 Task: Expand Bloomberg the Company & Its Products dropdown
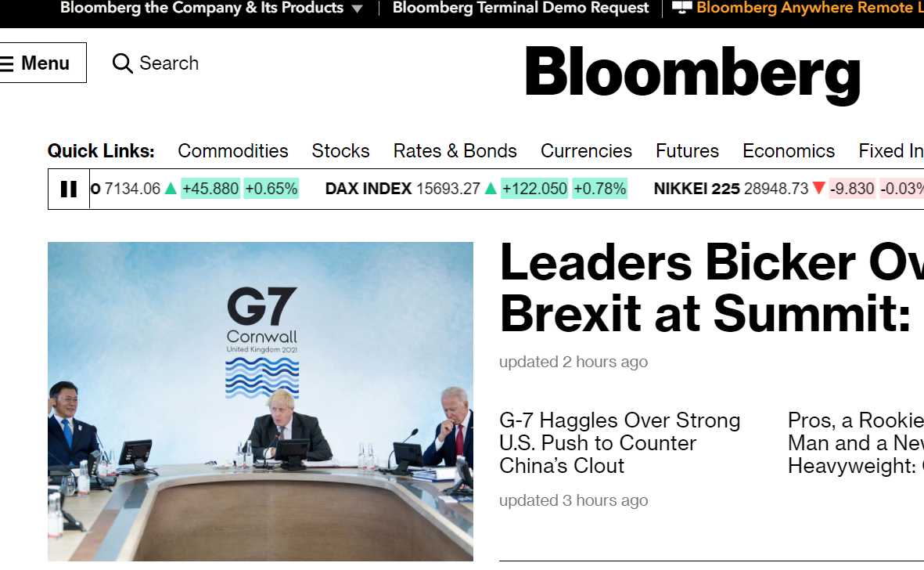click(x=357, y=9)
